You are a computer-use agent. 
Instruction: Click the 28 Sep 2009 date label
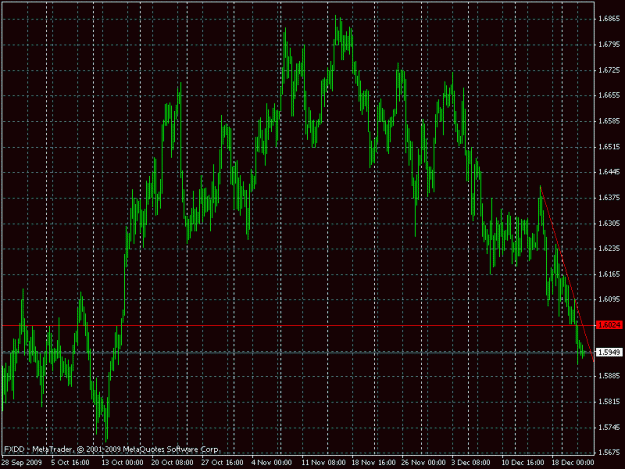click(22, 463)
